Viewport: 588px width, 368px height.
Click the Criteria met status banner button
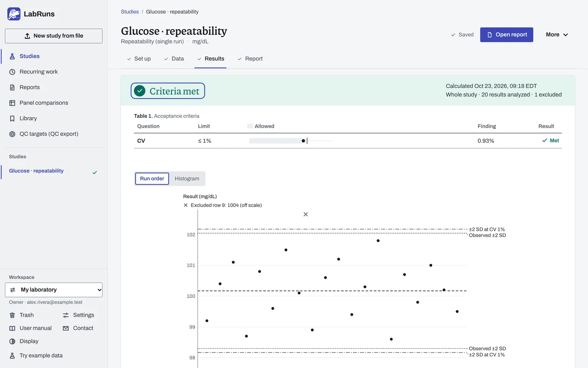click(x=168, y=91)
